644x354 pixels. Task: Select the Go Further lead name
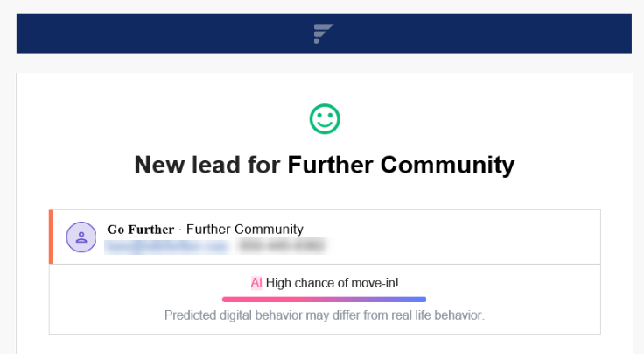(141, 230)
